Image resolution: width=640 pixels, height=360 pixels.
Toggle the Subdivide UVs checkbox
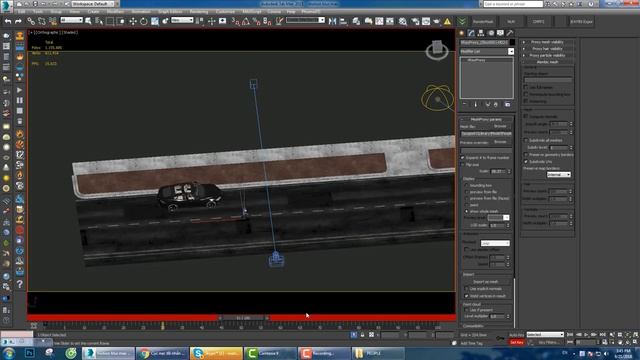point(526,162)
